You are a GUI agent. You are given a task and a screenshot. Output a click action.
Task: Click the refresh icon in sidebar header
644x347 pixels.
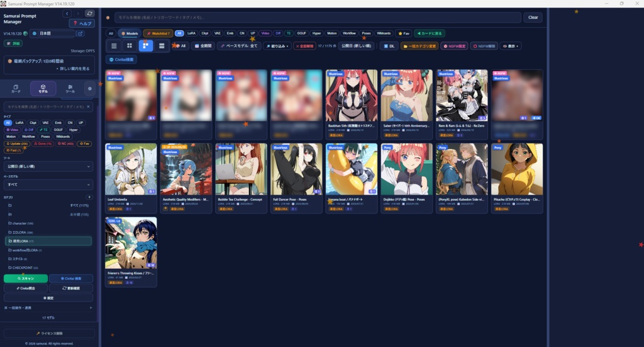pyautogui.click(x=89, y=14)
